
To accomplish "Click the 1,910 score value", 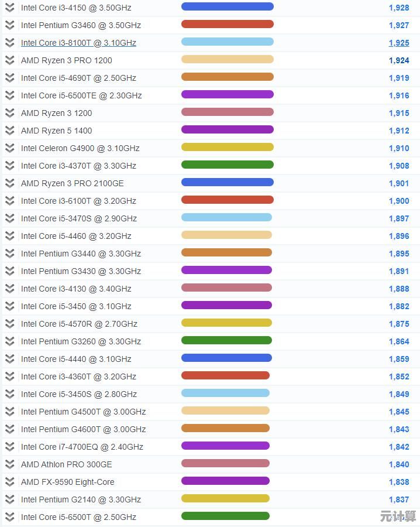I will pos(399,148).
